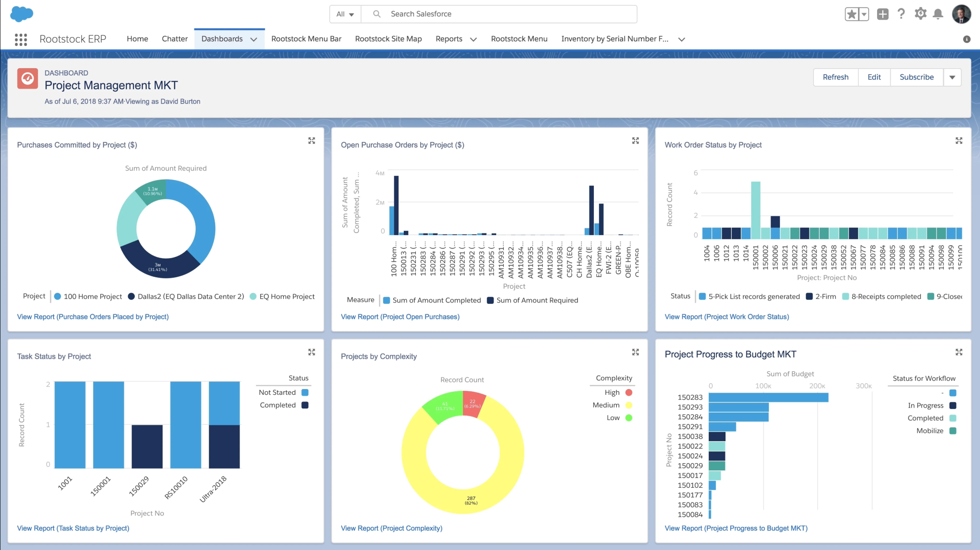Viewport: 980px width, 550px height.
Task: Expand the Projects by Complexity chart fullscreen
Action: tap(635, 351)
